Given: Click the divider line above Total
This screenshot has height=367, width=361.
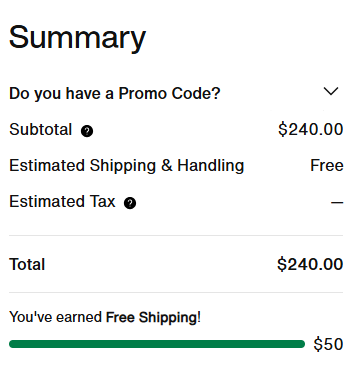Looking at the screenshot, I should click(x=176, y=235).
